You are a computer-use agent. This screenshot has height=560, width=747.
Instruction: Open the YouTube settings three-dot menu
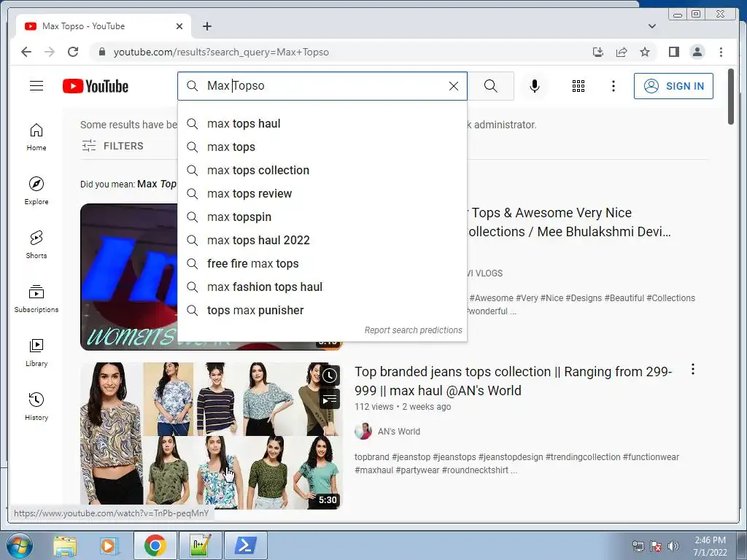pyautogui.click(x=614, y=86)
